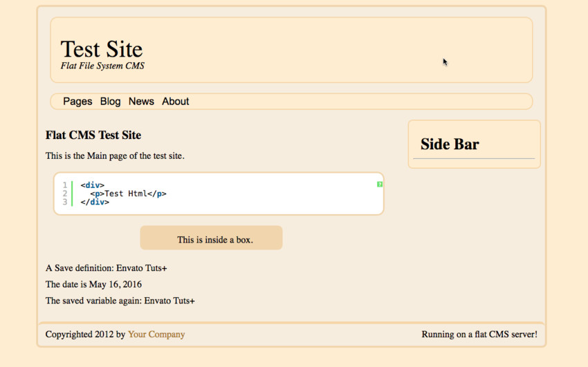Click the green help icon in code box

tap(380, 185)
